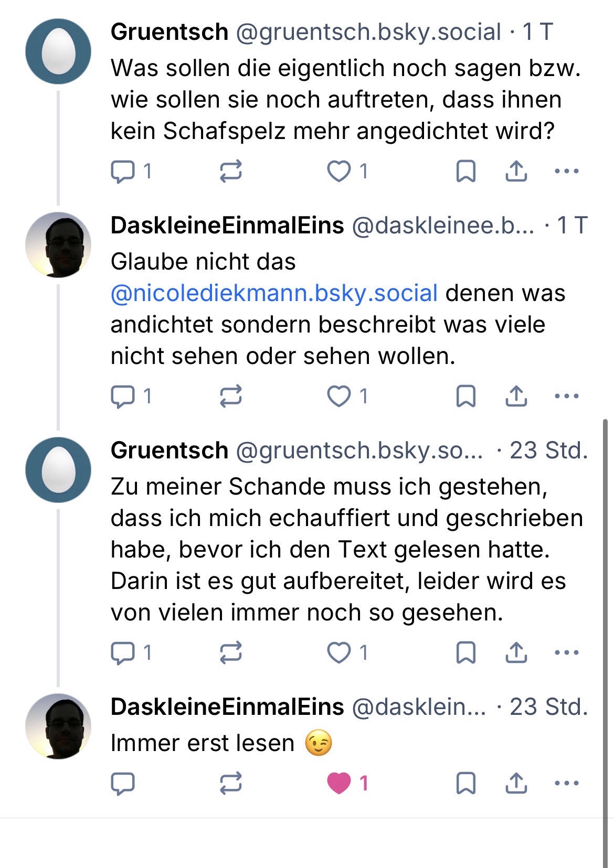Bookmark the 'Zu meiner Schande' post
Viewport: 614px width, 868px height.
click(465, 652)
